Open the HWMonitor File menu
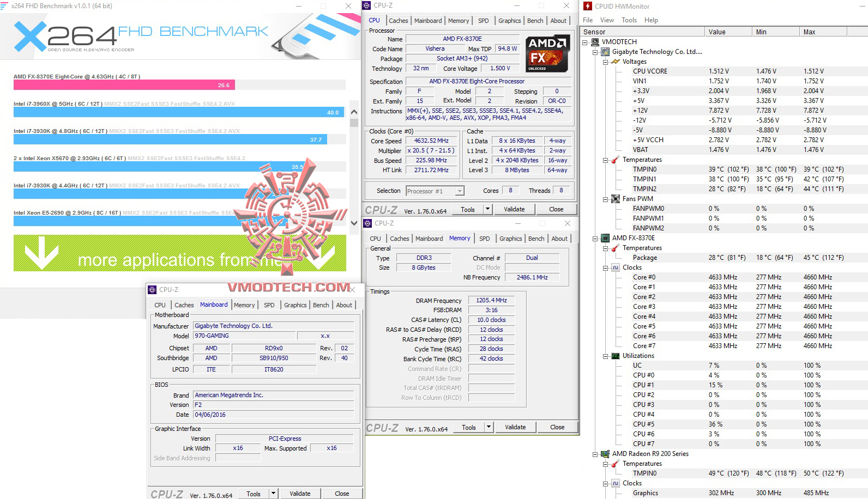The width and height of the screenshot is (868, 499). pyautogui.click(x=588, y=20)
